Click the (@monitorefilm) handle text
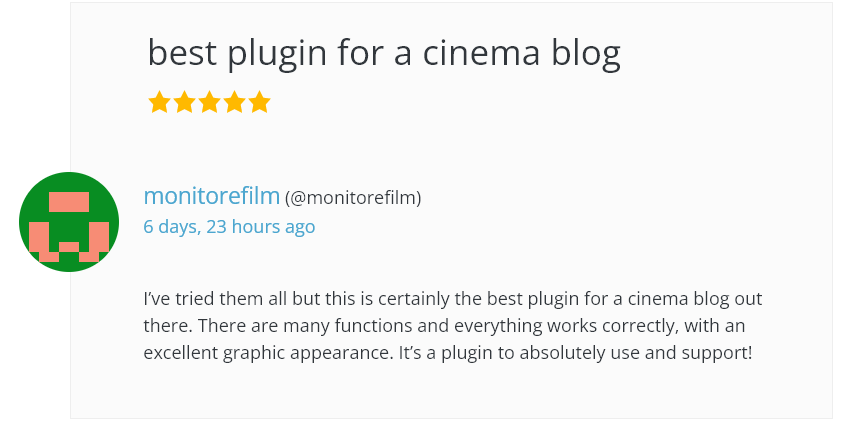Image resolution: width=849 pixels, height=431 pixels. [x=353, y=198]
